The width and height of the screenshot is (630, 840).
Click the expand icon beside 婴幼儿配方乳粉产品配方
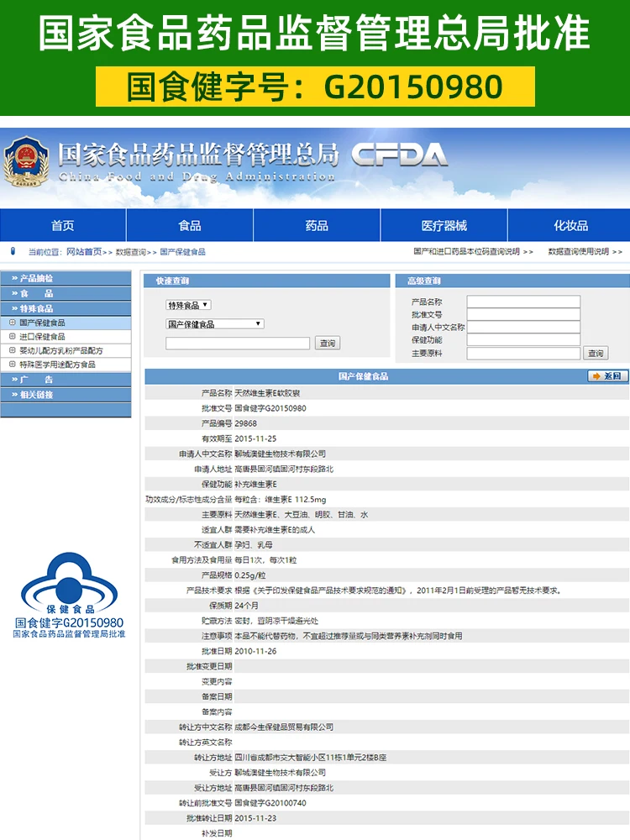click(13, 350)
